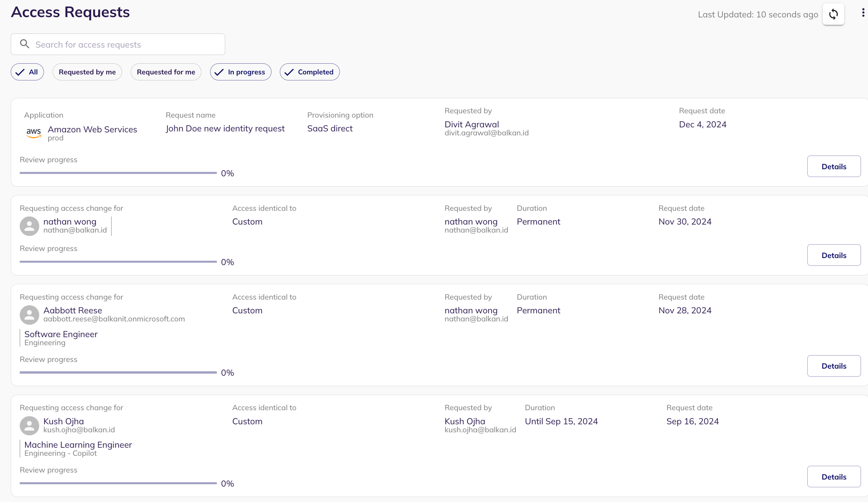Screen dimensions: 868x502
Task: Select the Requested for me filter
Action: 166,72
